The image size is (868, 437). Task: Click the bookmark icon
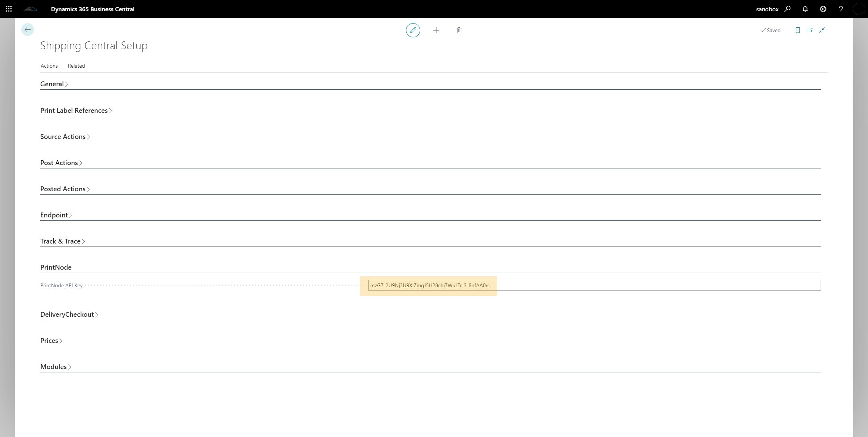[x=797, y=30]
